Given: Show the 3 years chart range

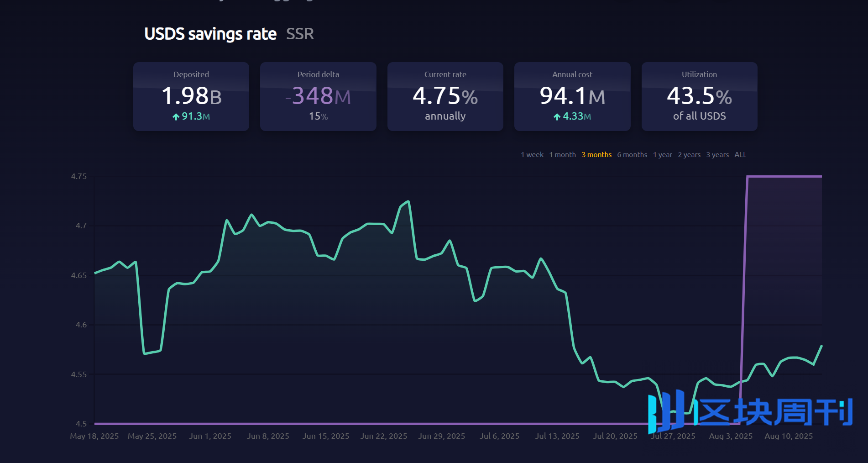Looking at the screenshot, I should tap(717, 155).
